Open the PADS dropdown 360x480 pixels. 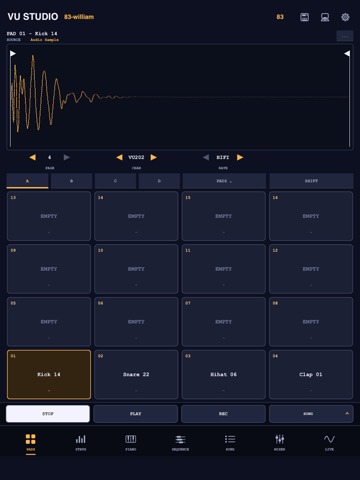pos(224,181)
